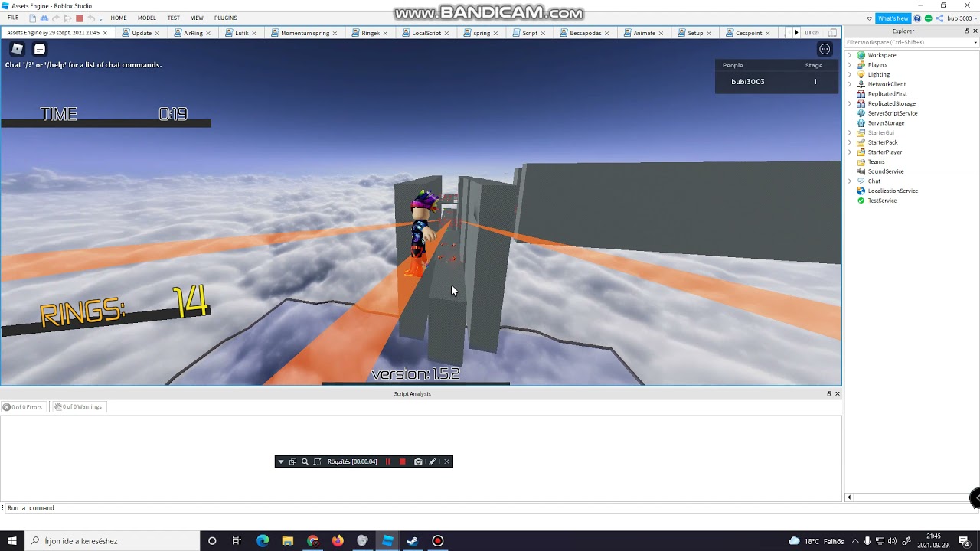
Task: Click the Bandicam window mode icon
Action: 292,461
